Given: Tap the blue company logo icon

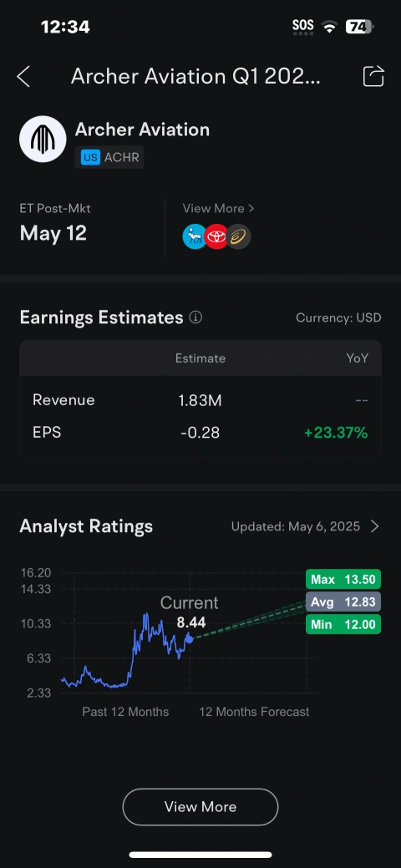Looking at the screenshot, I should [x=194, y=236].
